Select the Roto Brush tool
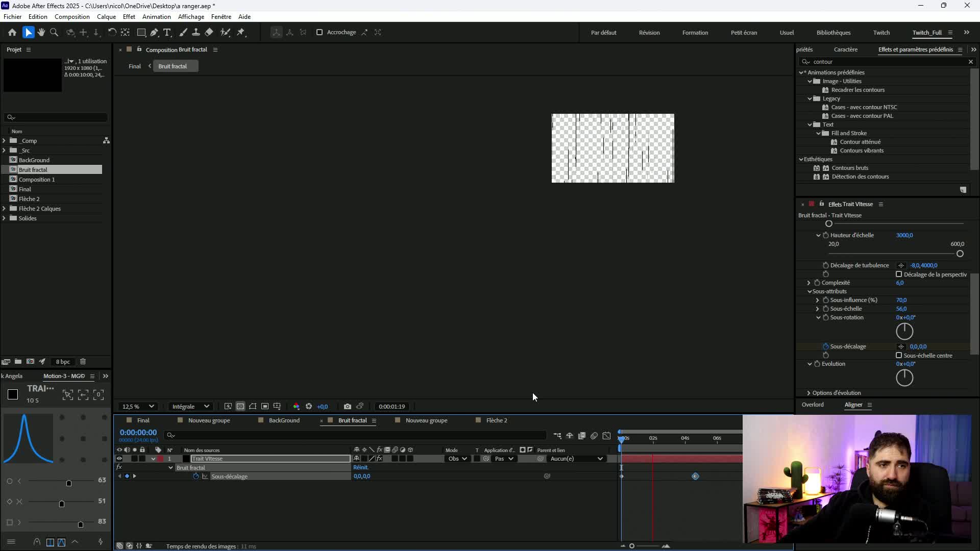 225,32
